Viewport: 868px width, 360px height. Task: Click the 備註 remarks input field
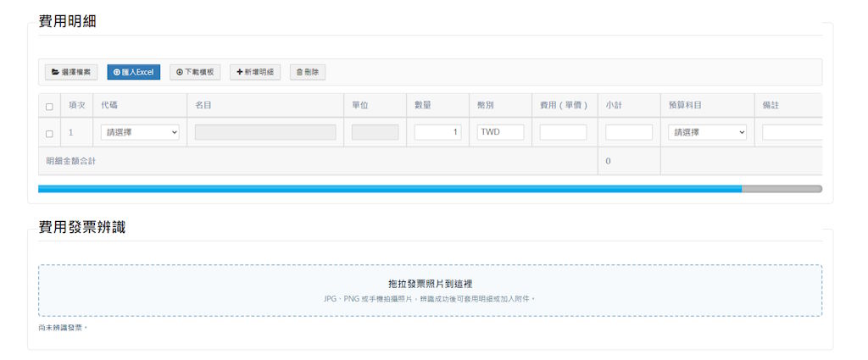tap(792, 132)
